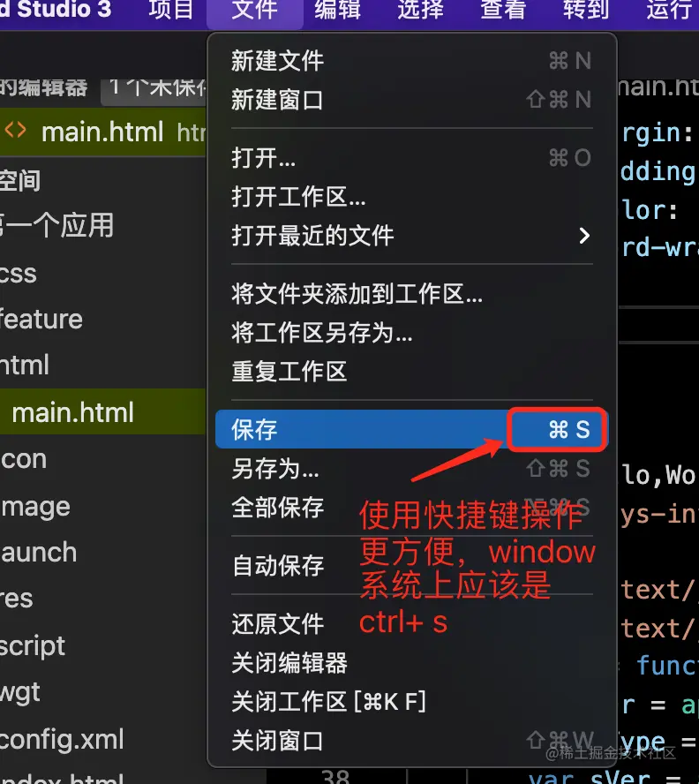This screenshot has height=784, width=699.
Task: Click 打开... menu entry
Action: pos(411,158)
